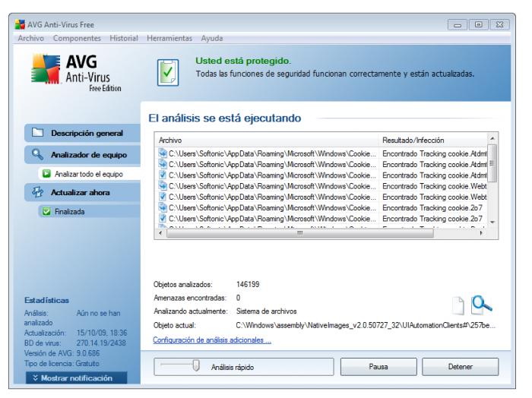Click the AVG Anti-Virus Free Edition logo

click(x=76, y=73)
